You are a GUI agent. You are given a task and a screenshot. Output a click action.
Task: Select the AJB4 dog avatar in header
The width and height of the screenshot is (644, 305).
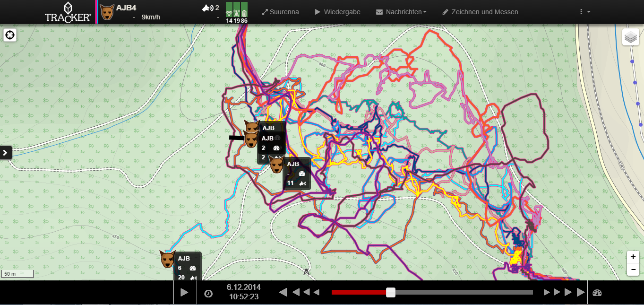(x=107, y=12)
